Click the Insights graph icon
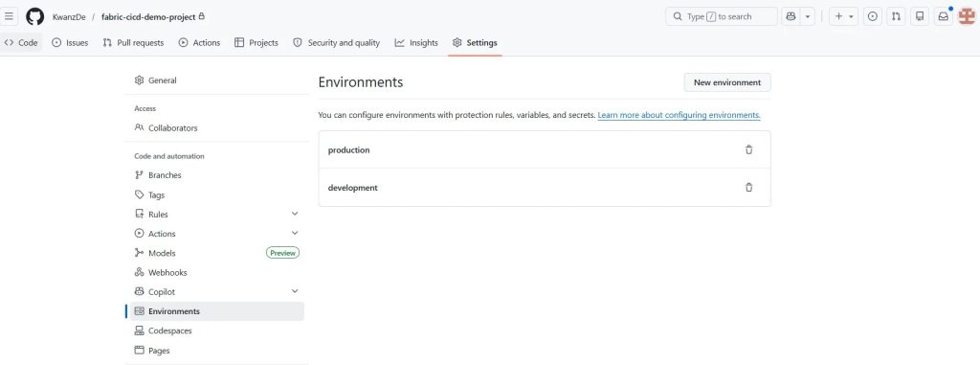Screen dimensions: 980x365 click(x=400, y=42)
